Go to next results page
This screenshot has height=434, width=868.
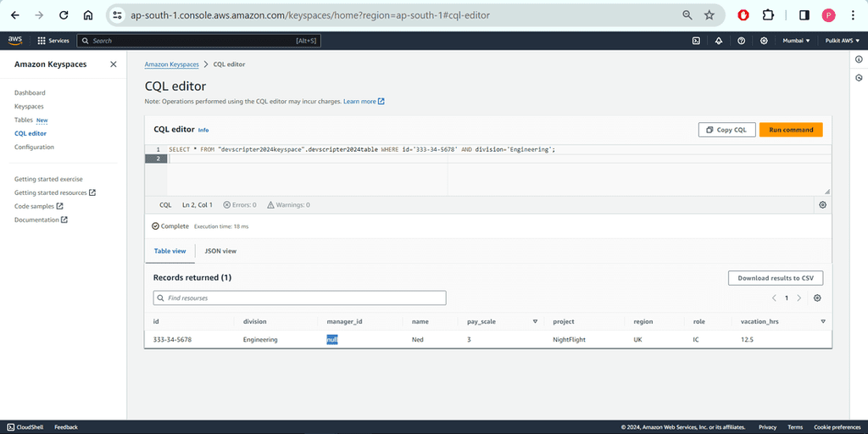pos(798,298)
